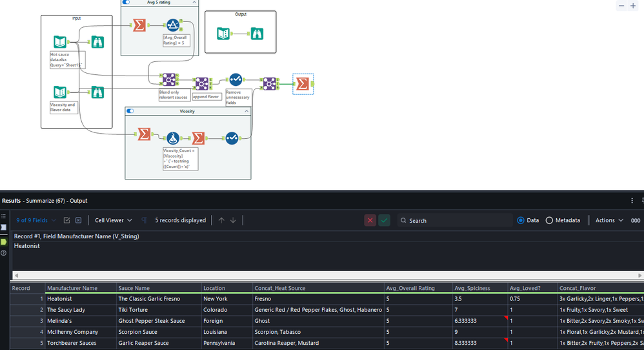Collapse the Vicosity container with its chevron
The width and height of the screenshot is (644, 350).
(x=246, y=111)
